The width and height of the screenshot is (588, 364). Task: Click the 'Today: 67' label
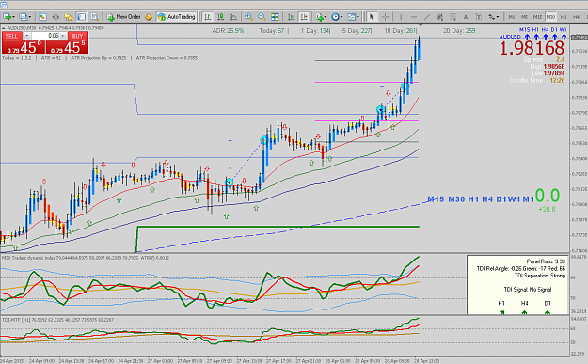pos(272,31)
